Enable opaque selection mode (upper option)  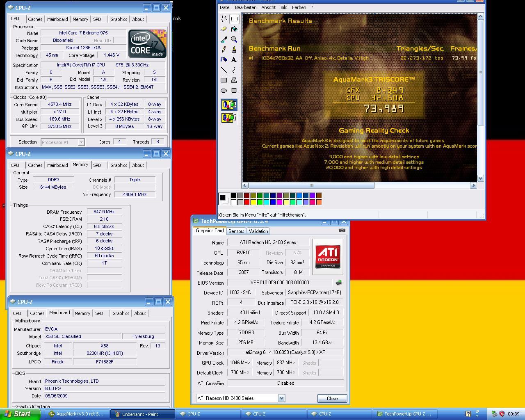[229, 105]
